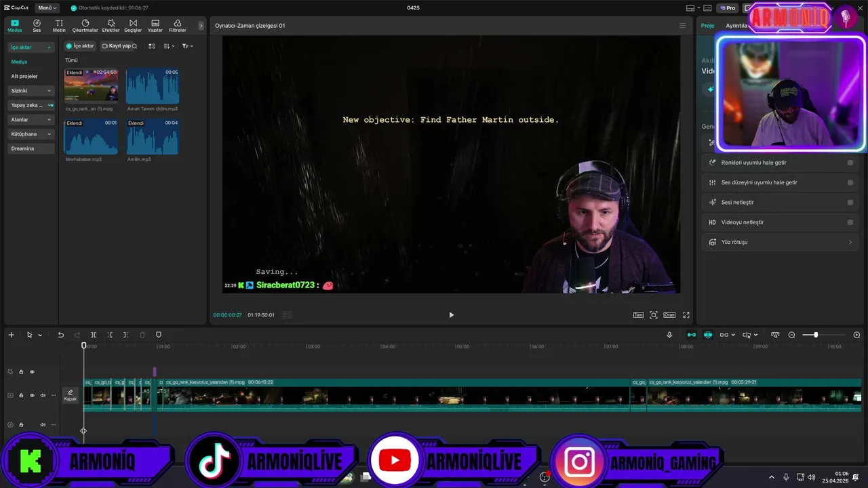Click the player panel hamburger menu

point(683,26)
